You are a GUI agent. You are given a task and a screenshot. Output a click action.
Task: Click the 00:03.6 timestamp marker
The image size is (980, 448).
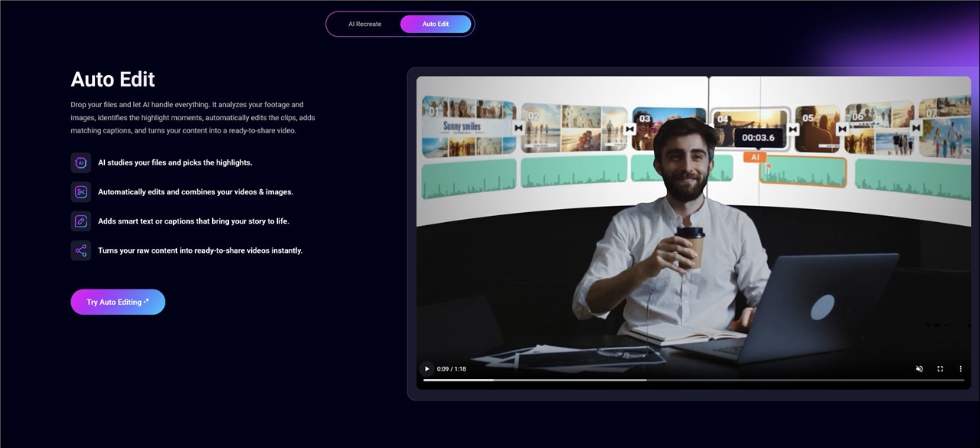759,138
